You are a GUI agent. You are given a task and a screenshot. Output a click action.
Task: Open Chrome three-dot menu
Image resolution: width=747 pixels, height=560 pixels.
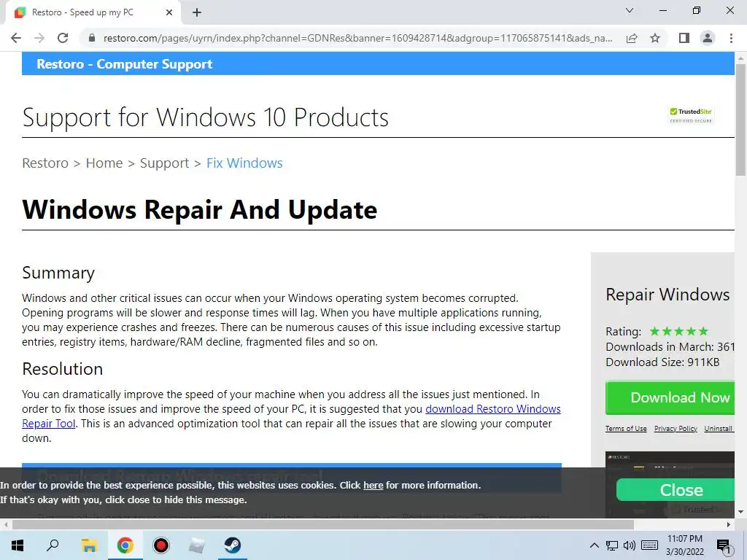731,38
